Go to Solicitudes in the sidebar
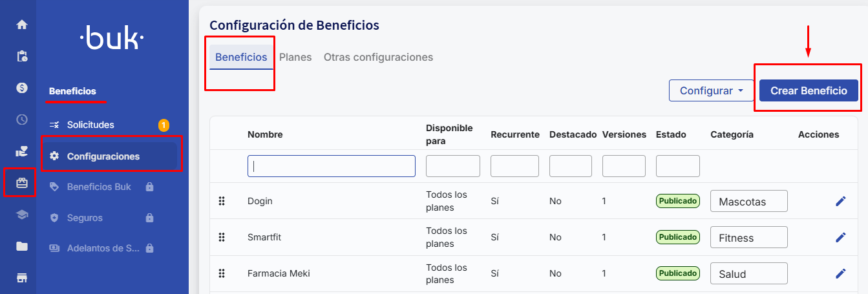The image size is (868, 294). [x=90, y=125]
